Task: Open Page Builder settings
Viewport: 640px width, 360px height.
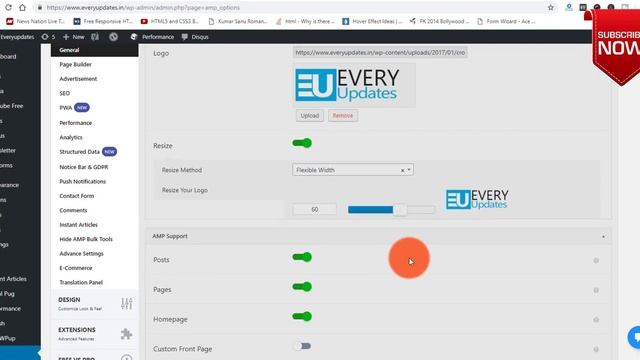Action: [x=76, y=64]
